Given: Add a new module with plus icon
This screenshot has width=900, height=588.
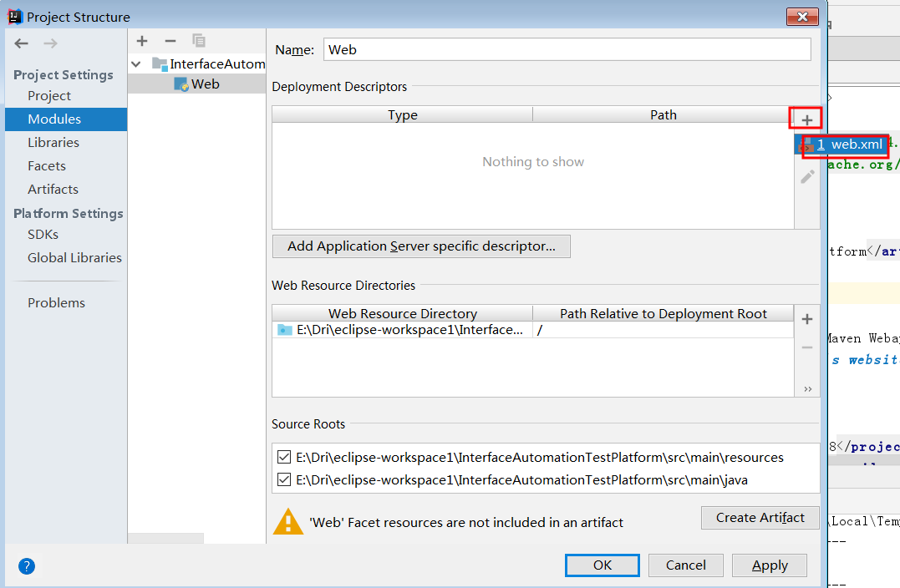Looking at the screenshot, I should coord(142,41).
